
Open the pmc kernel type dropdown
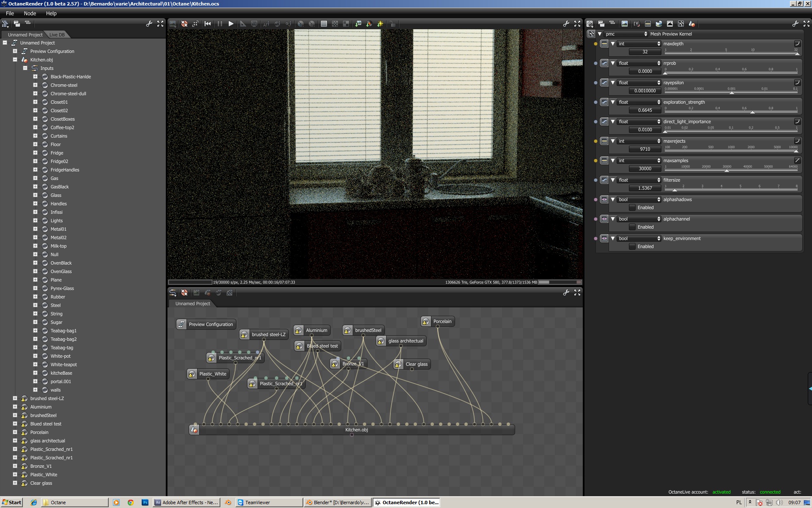coord(626,34)
